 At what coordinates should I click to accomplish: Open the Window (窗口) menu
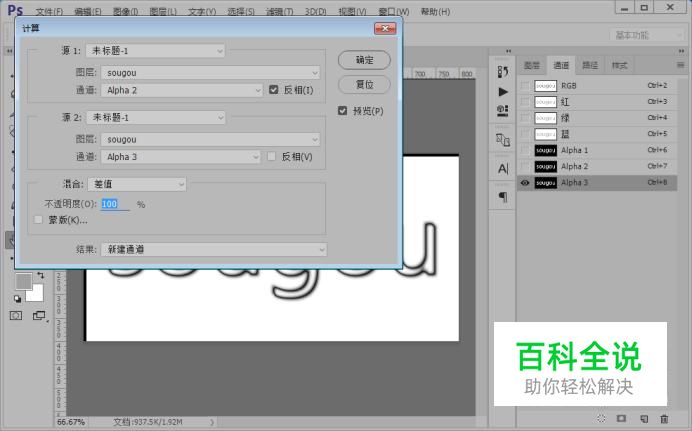click(394, 11)
